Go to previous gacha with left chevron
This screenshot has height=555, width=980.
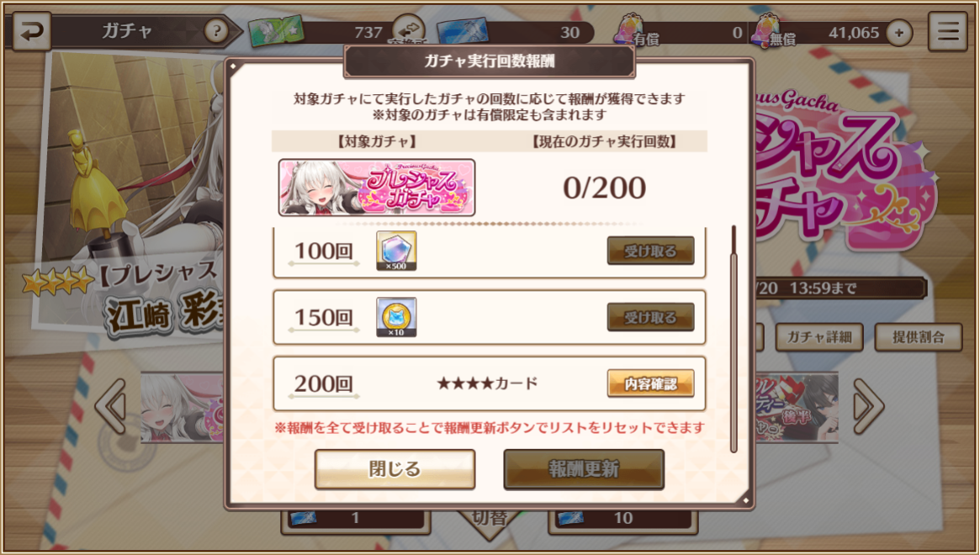(112, 405)
